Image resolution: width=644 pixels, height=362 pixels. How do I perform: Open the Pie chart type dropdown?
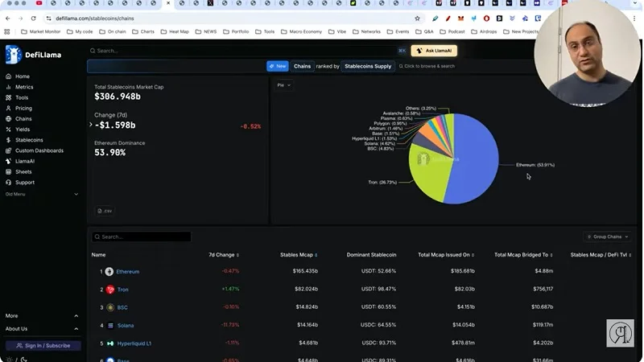point(284,85)
